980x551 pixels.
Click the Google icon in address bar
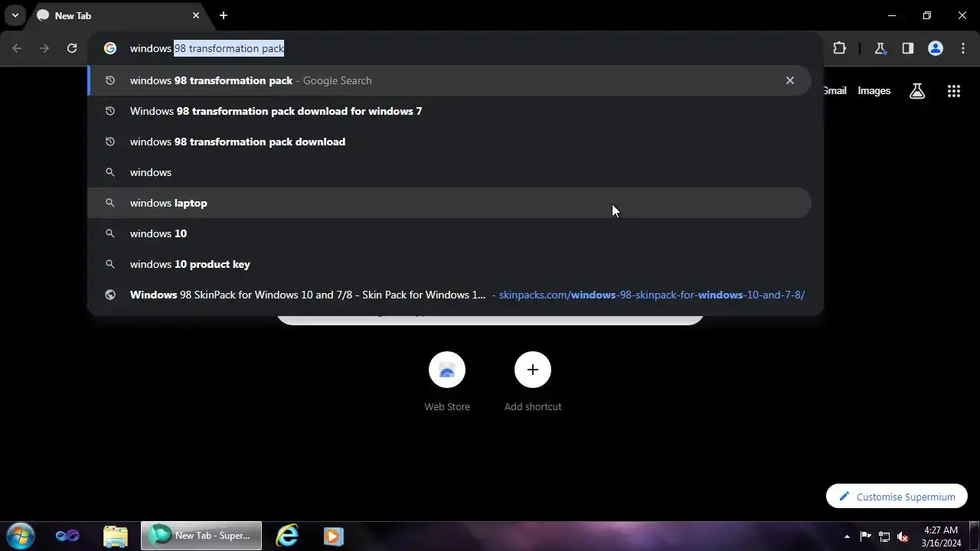point(110,48)
